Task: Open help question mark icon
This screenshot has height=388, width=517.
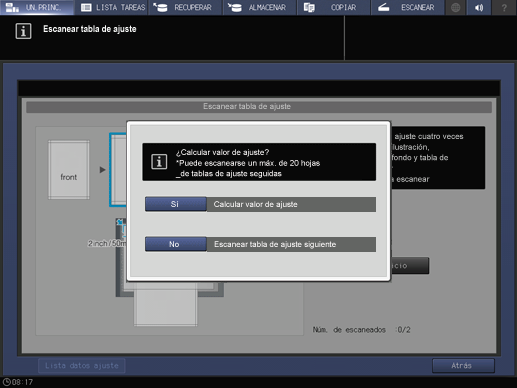Action: [504, 7]
